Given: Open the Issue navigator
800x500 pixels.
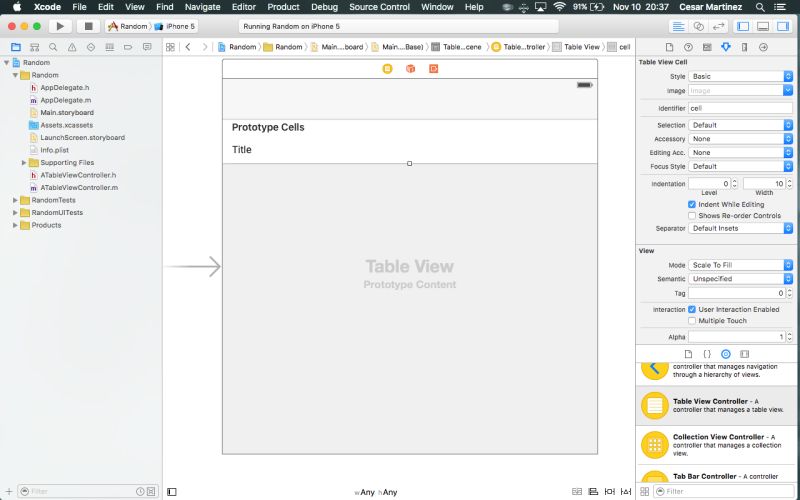Looking at the screenshot, I should click(72, 47).
